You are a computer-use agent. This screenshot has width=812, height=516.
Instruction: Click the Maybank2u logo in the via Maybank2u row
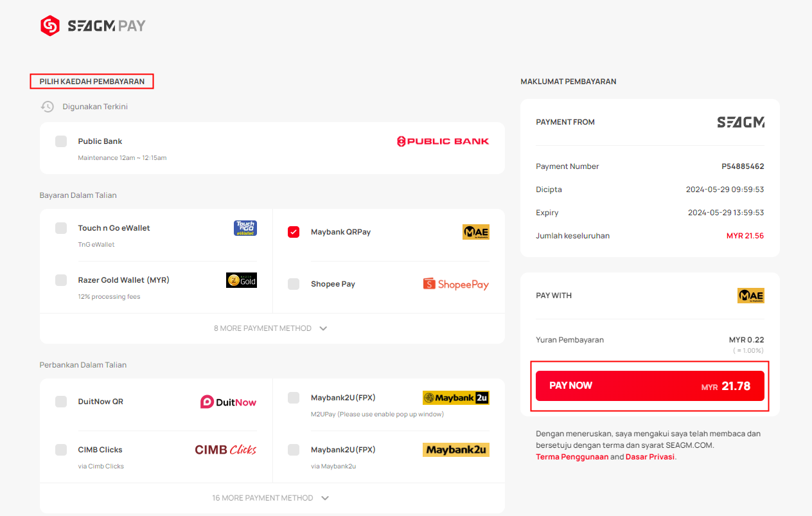click(x=456, y=450)
